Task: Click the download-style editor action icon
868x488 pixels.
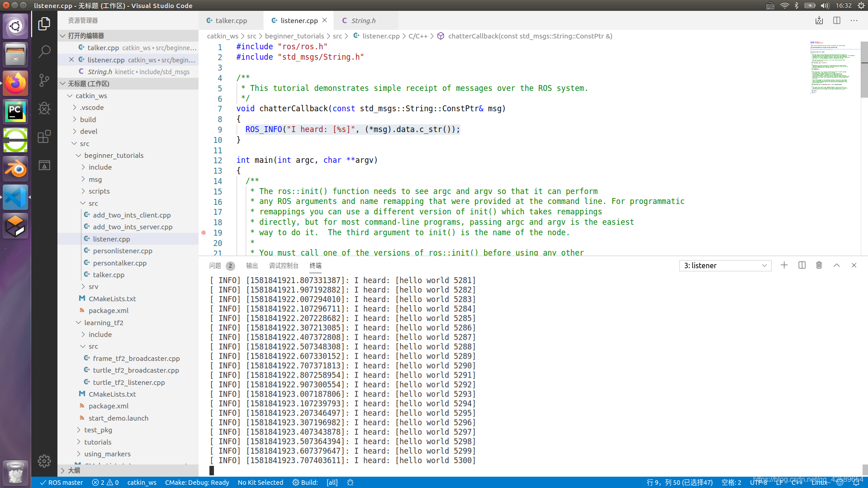Action: coord(819,21)
